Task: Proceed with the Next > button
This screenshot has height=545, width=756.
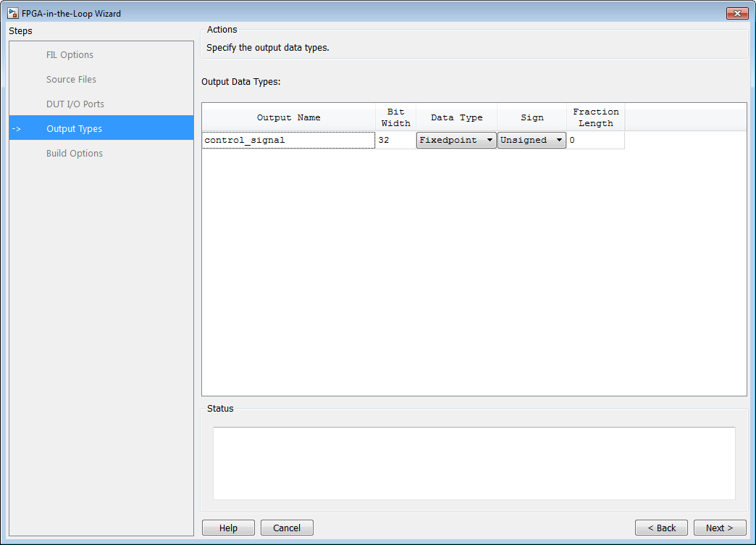Action: coord(720,528)
